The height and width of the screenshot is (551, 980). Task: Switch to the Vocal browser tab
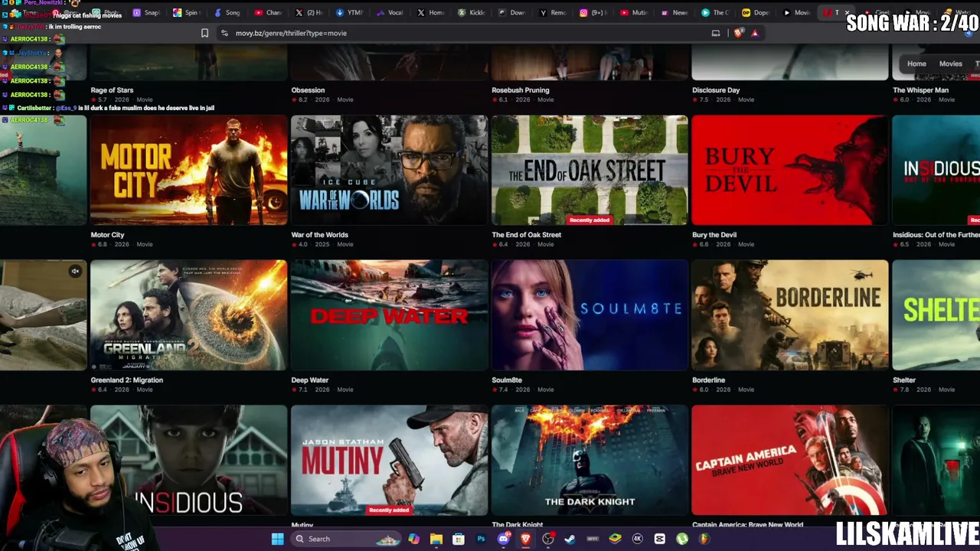pos(390,12)
